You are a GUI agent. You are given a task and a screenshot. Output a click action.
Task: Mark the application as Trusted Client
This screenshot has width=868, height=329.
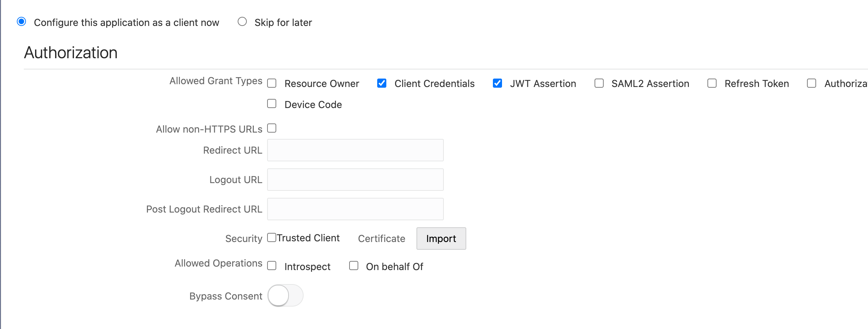(272, 237)
